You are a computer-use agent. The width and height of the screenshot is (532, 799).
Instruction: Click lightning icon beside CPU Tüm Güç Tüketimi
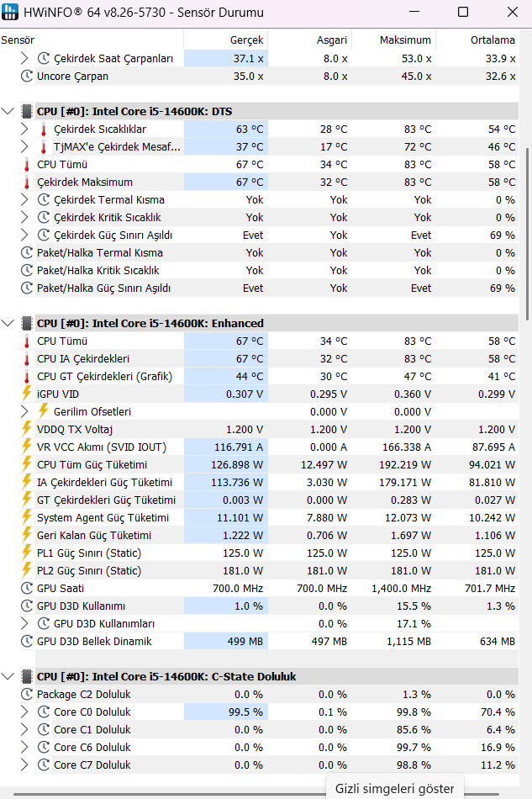26,465
